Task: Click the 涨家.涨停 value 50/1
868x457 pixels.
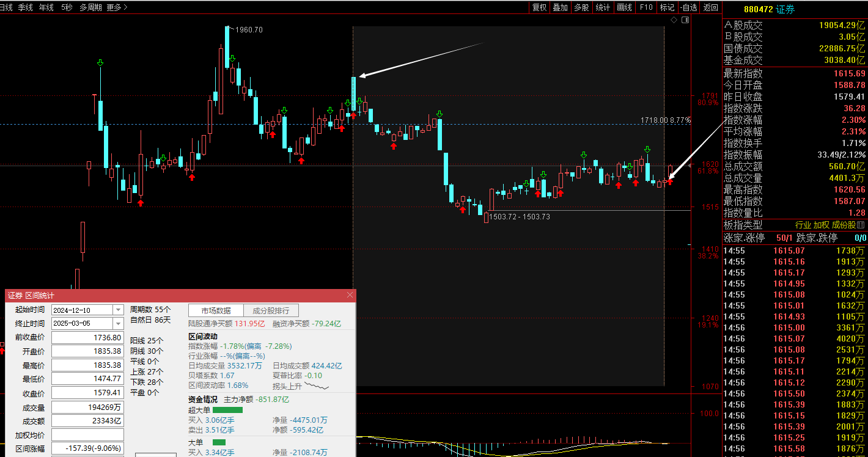Action: [x=784, y=238]
